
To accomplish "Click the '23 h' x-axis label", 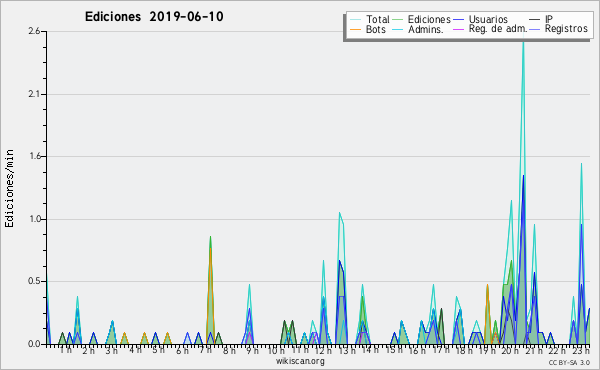I will click(581, 350).
